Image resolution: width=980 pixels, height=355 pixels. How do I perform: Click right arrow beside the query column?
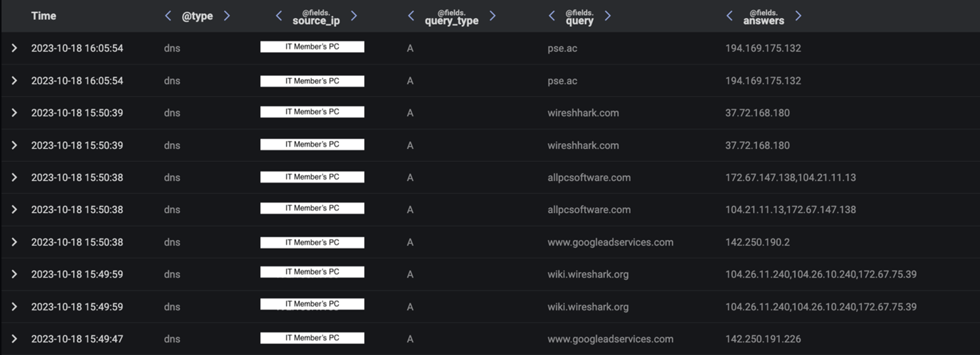[608, 16]
